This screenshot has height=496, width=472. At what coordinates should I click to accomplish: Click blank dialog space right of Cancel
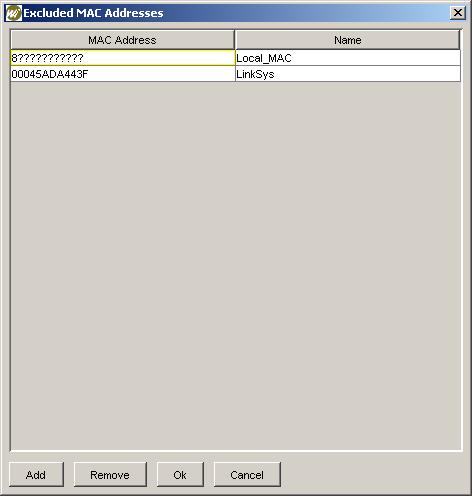click(373, 474)
